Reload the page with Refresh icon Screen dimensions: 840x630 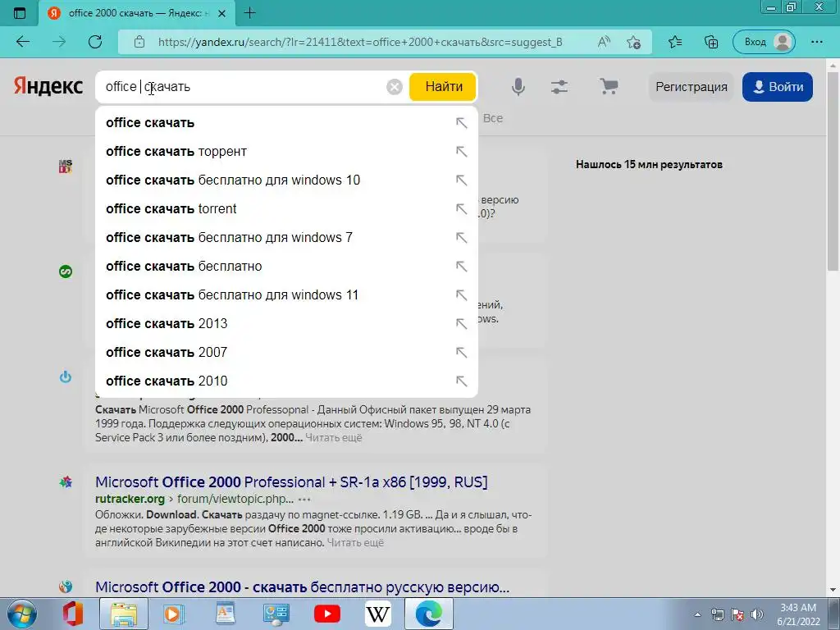(x=95, y=42)
